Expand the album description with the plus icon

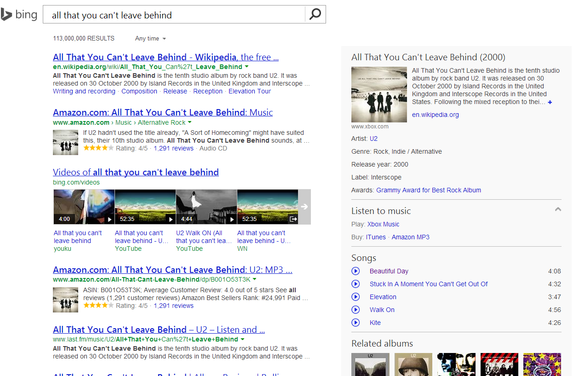pos(550,102)
